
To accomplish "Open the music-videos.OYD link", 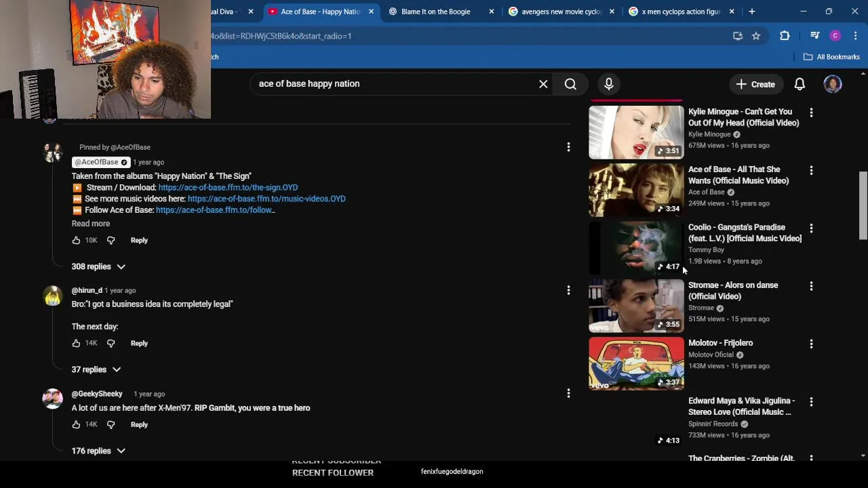I will pos(267,199).
